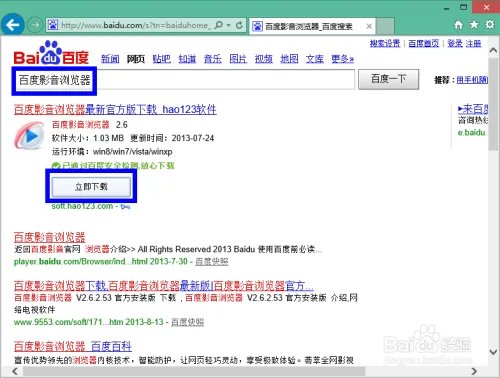Open the second result titled 百度影音浏览器
This screenshot has width=500, height=378.
click(50, 237)
